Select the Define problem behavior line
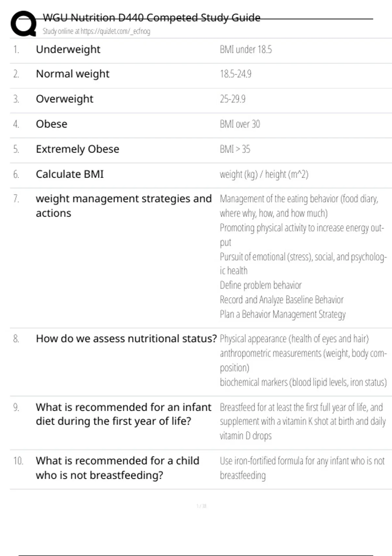 tap(261, 285)
